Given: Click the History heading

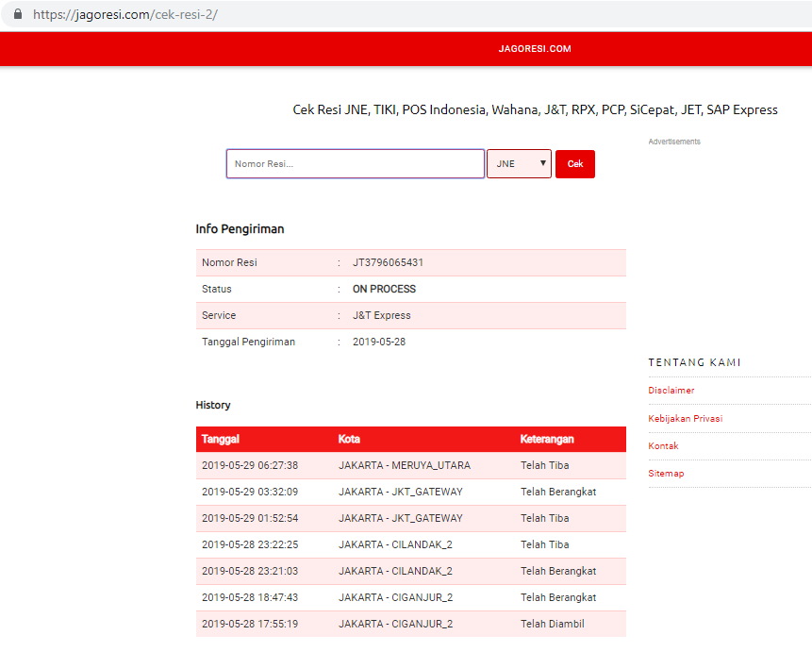Looking at the screenshot, I should (x=213, y=406).
